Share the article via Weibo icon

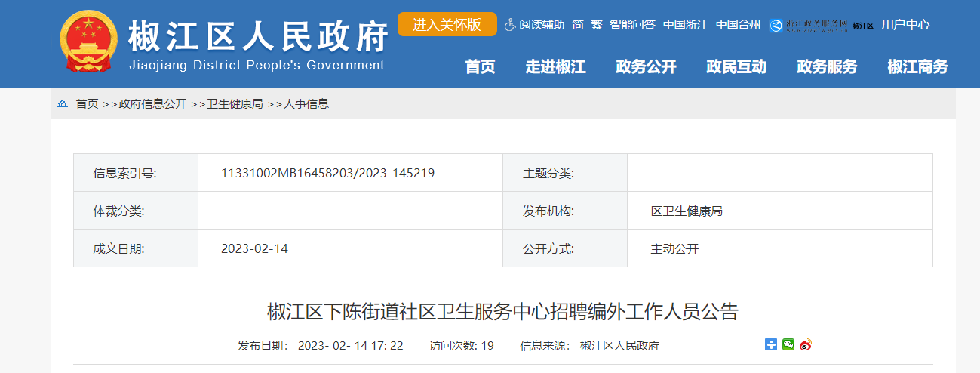[x=805, y=345]
